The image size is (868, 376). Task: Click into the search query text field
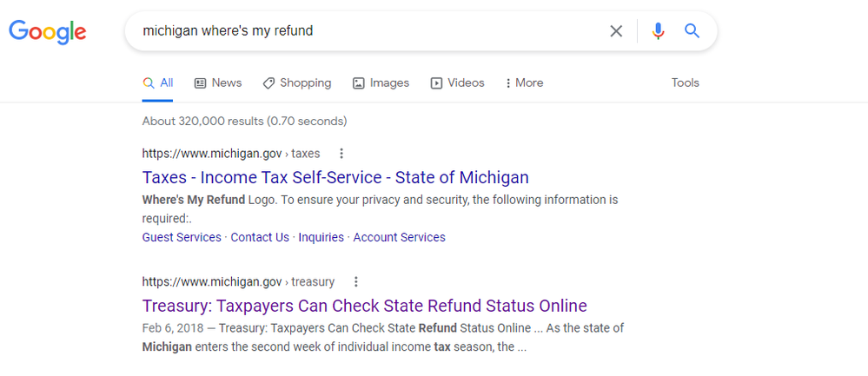(365, 31)
